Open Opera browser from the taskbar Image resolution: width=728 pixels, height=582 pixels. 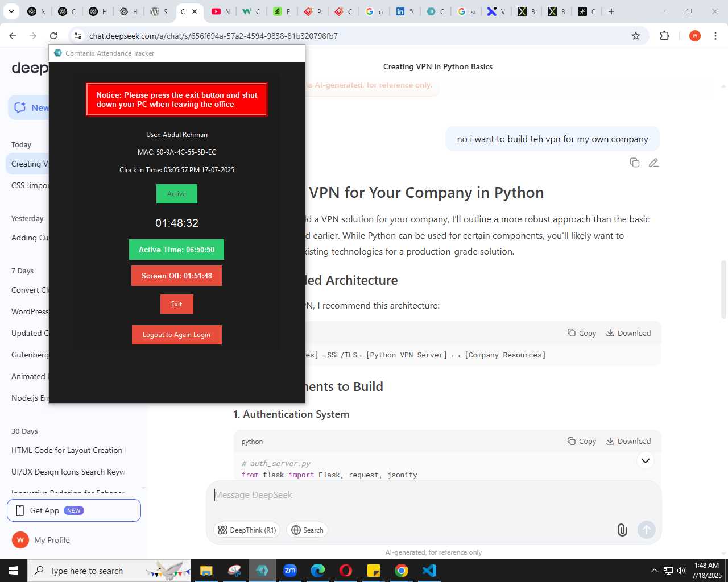click(x=346, y=571)
